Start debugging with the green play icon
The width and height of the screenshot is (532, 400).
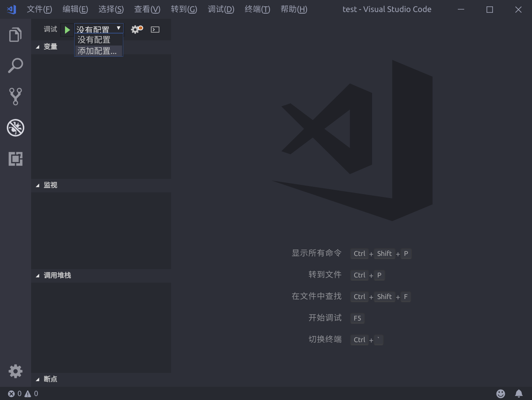[67, 30]
